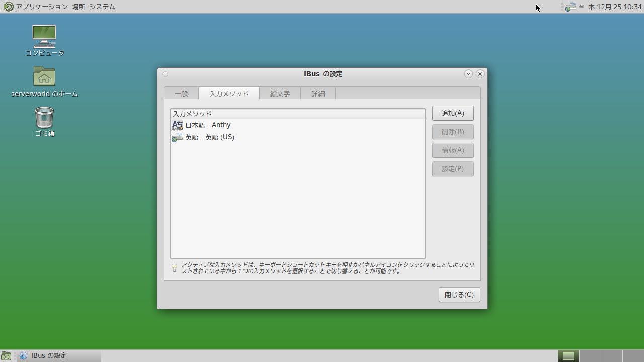Switch to the 絵文字 tab
The image size is (644, 362).
(x=280, y=94)
